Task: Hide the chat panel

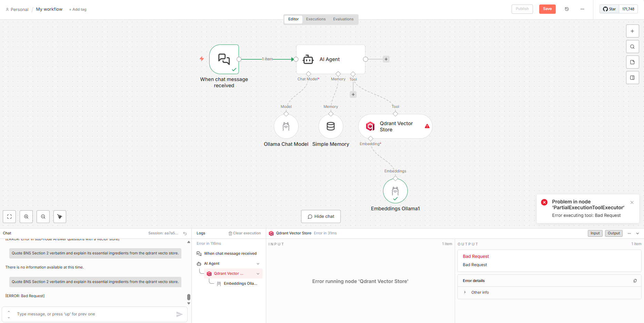Action: [x=321, y=216]
